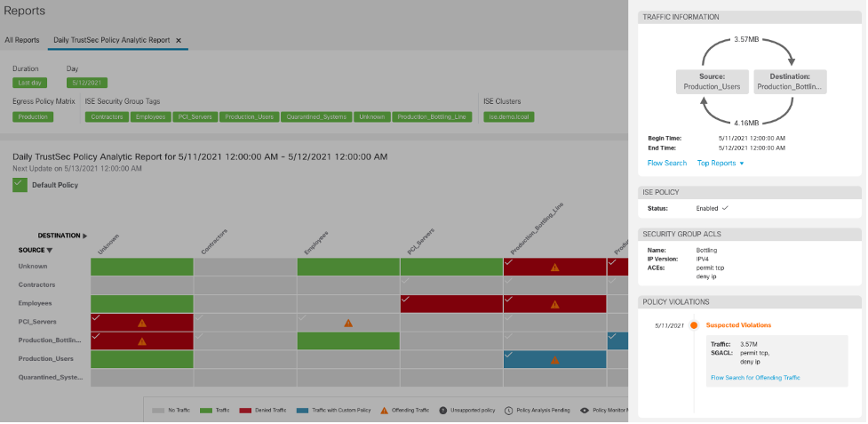The height and width of the screenshot is (424, 868).
Task: Open Flow Search for Offending Traffic link
Action: 755,378
